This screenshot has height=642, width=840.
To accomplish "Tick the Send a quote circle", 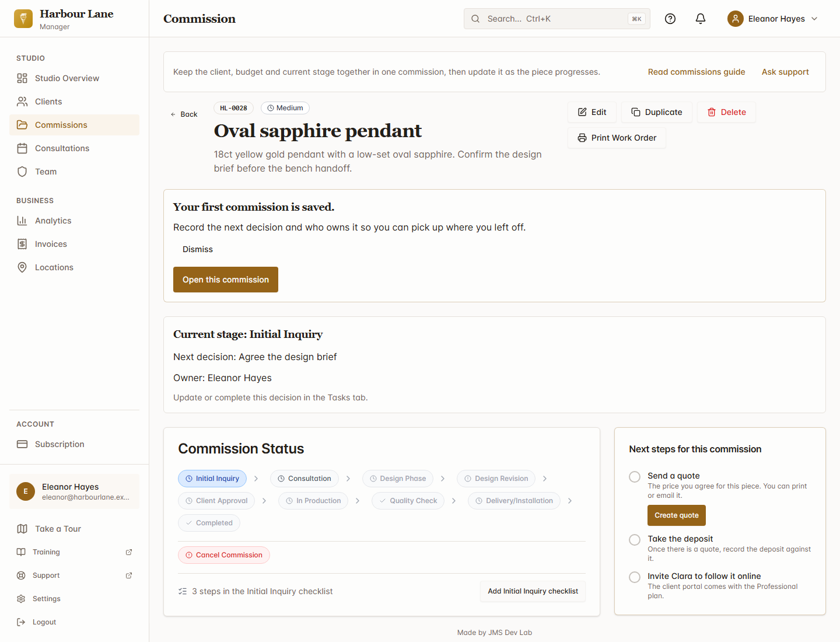I will click(x=635, y=477).
